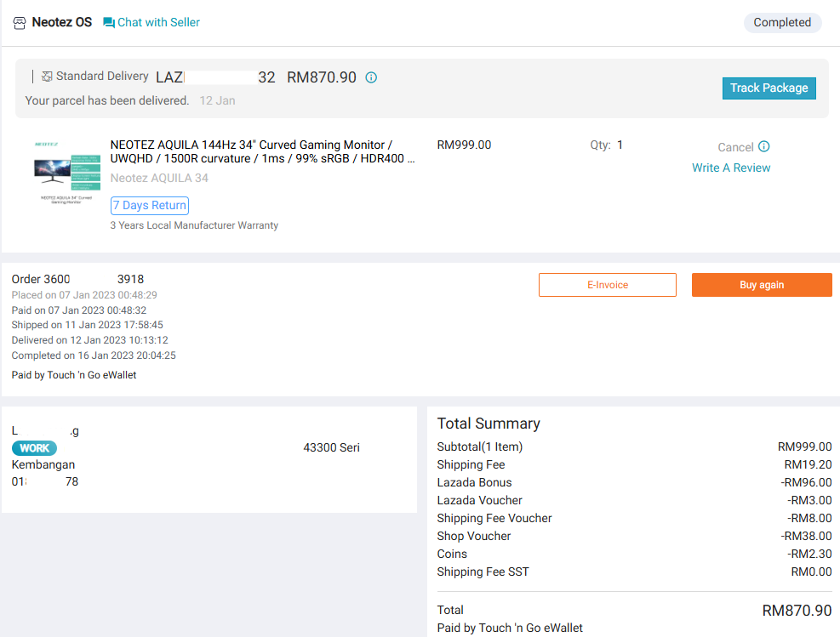840x637 pixels.
Task: Select 'Delivered on 12 Jan 2023 10:13:12'
Action: [90, 340]
